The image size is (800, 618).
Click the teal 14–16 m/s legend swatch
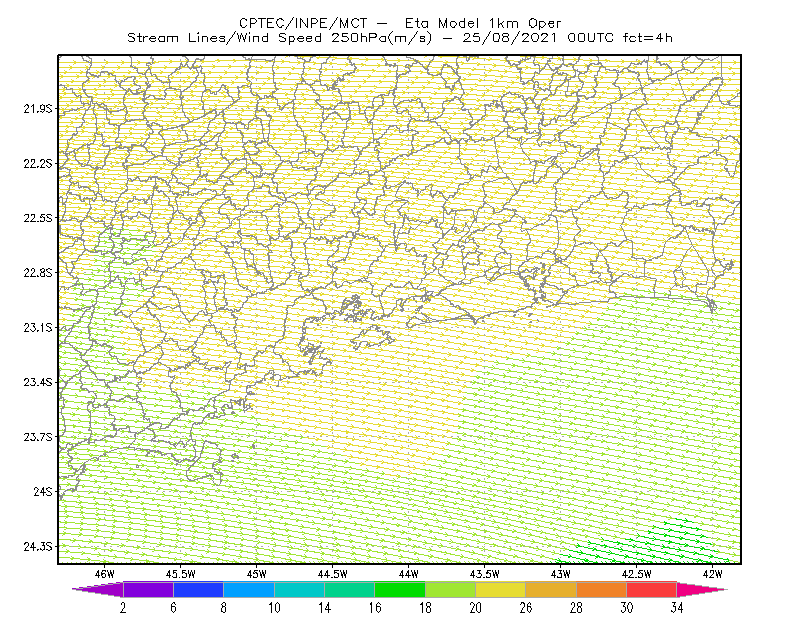(x=349, y=589)
